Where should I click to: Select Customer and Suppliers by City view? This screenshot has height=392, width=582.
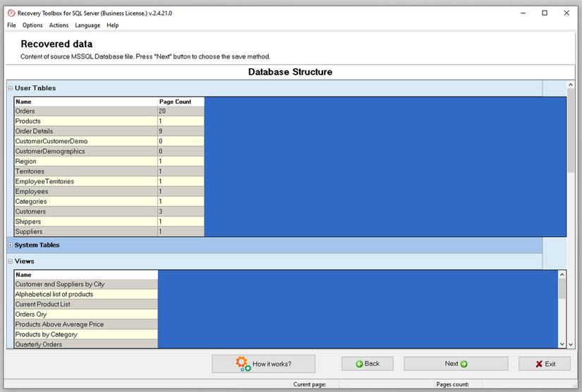(x=86, y=284)
